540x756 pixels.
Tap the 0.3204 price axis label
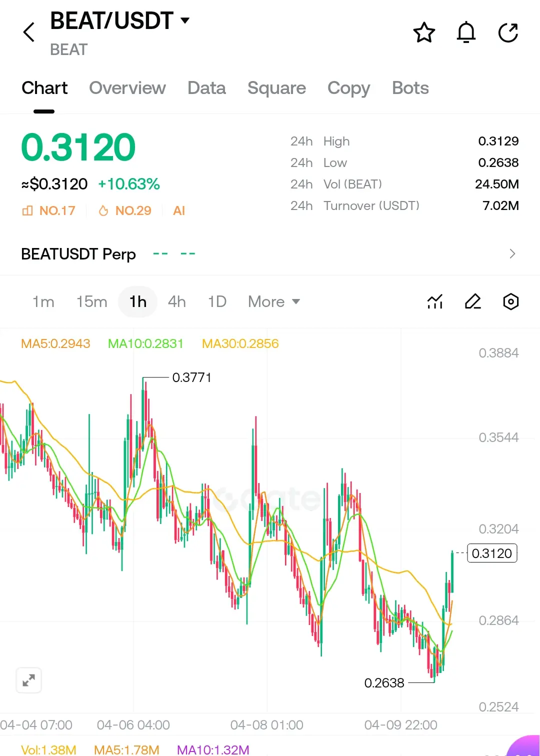pyautogui.click(x=498, y=529)
